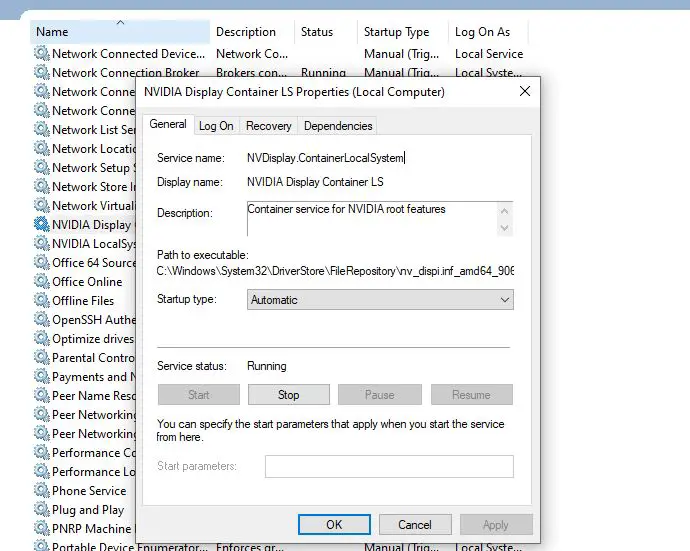690x551 pixels.
Task: Switch to the Log On tab
Action: click(216, 126)
